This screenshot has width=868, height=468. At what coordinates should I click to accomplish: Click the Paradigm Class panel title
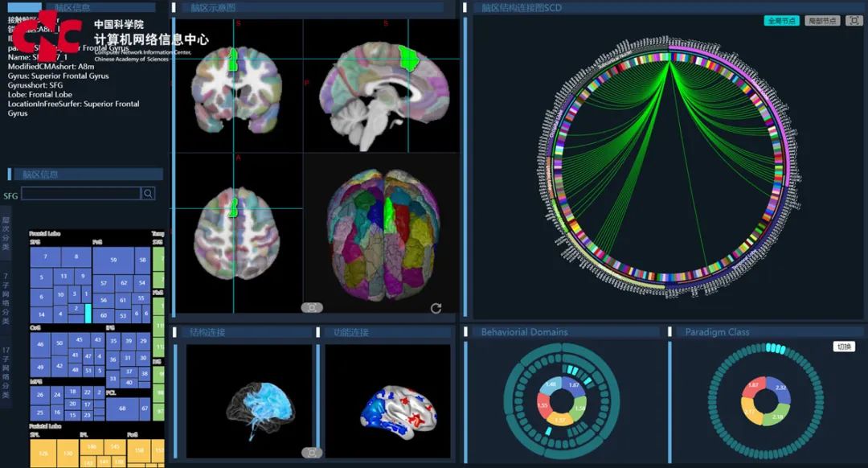[717, 332]
